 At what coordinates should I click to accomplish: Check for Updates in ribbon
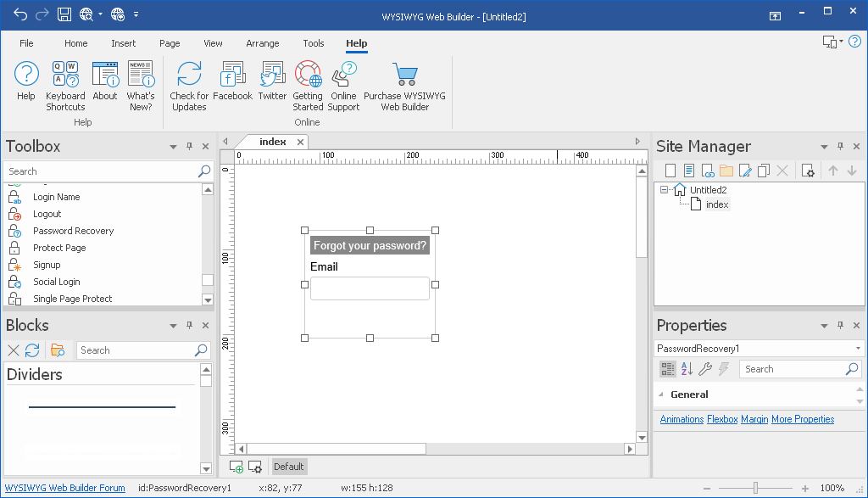tap(189, 87)
